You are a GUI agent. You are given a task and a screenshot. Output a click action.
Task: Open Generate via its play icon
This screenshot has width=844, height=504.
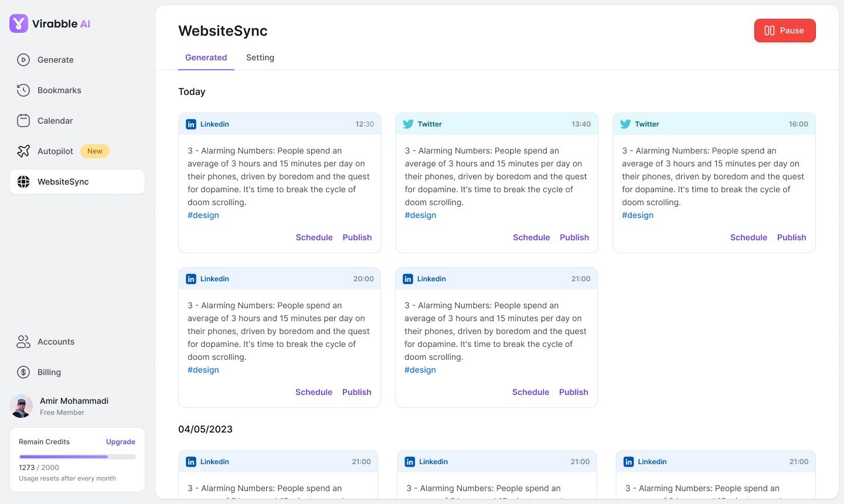(x=23, y=60)
